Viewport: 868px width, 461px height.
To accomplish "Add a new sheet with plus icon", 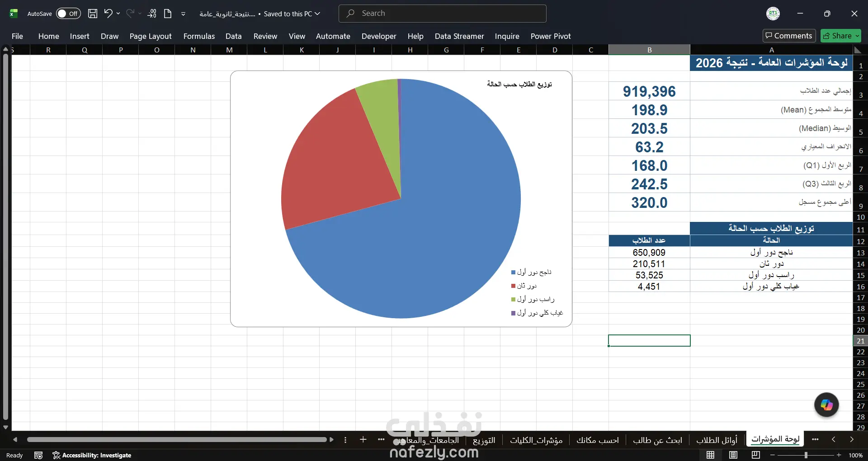I will point(363,439).
